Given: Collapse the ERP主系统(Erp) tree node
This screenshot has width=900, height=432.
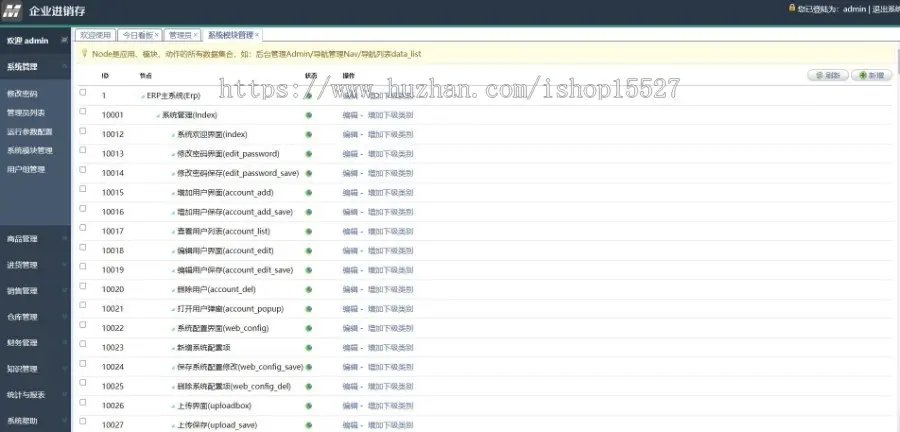Looking at the screenshot, I should 143,96.
